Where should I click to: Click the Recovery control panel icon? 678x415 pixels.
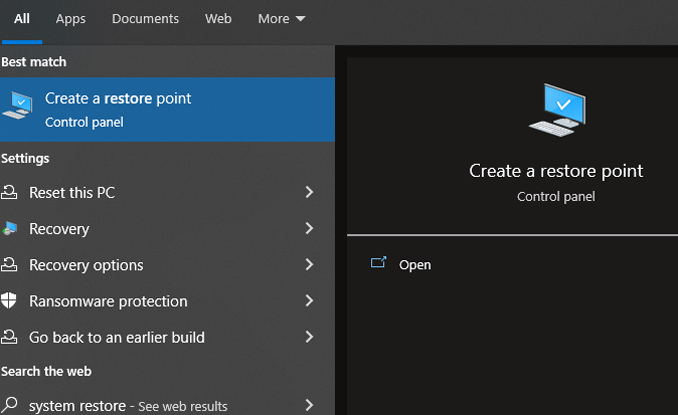(10, 228)
